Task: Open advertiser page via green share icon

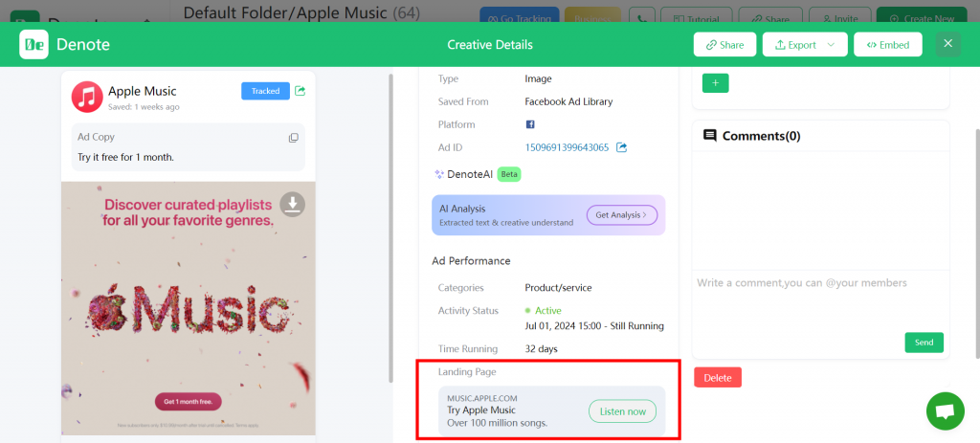Action: coord(300,91)
